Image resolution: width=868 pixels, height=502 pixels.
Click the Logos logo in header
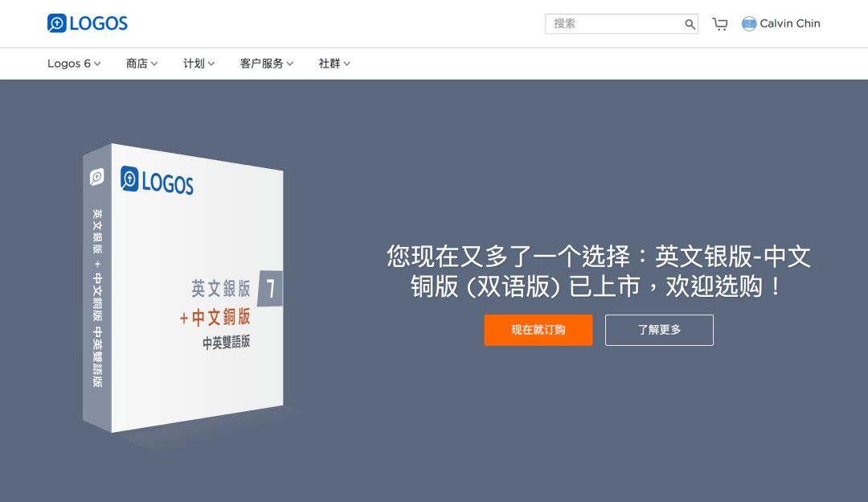pos(88,23)
